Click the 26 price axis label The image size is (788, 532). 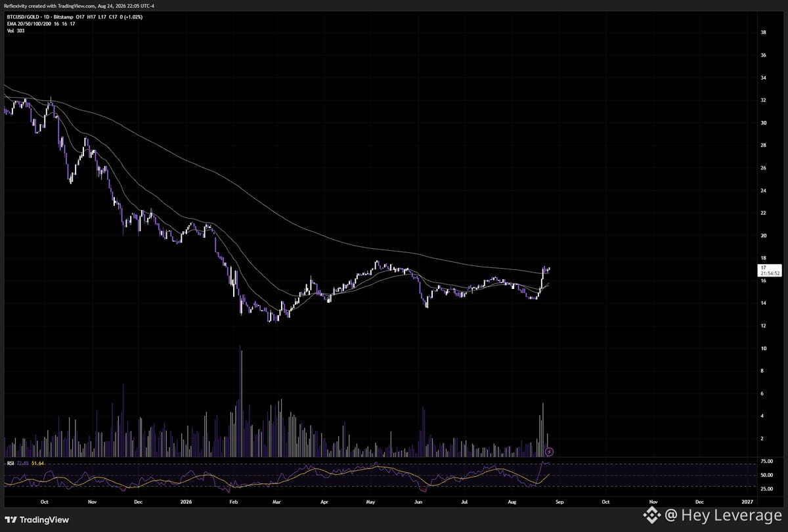(763, 167)
